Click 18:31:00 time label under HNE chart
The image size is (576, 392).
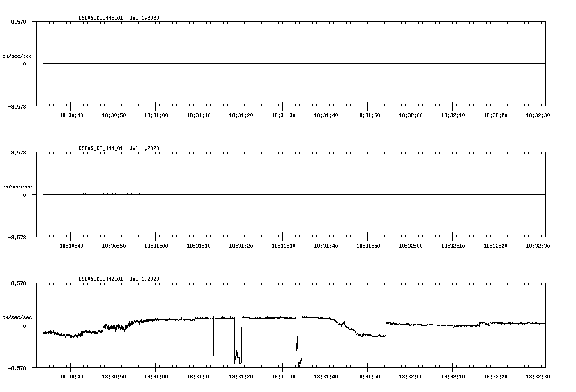coord(156,115)
